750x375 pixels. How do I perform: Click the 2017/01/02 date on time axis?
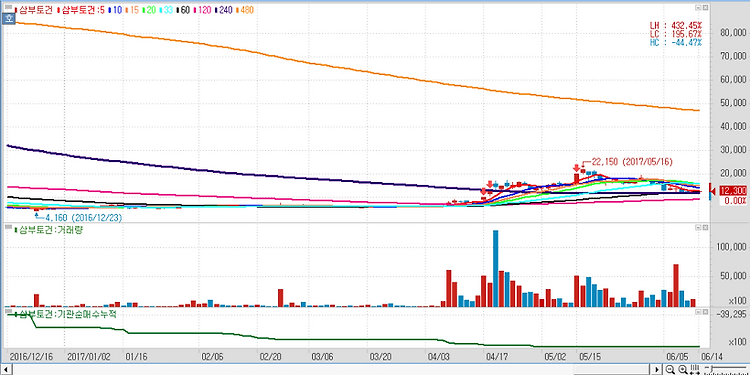point(89,356)
